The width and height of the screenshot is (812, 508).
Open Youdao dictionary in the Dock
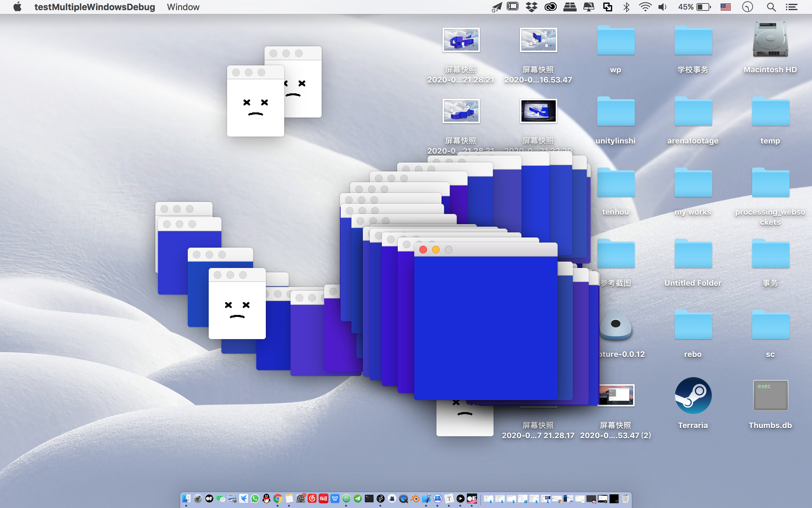[324, 498]
